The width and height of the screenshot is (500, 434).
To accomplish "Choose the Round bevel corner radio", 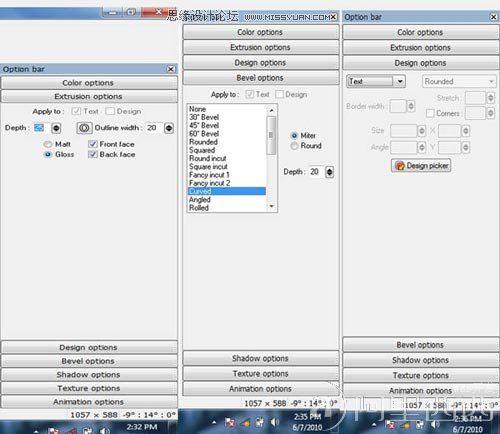I will [x=294, y=146].
